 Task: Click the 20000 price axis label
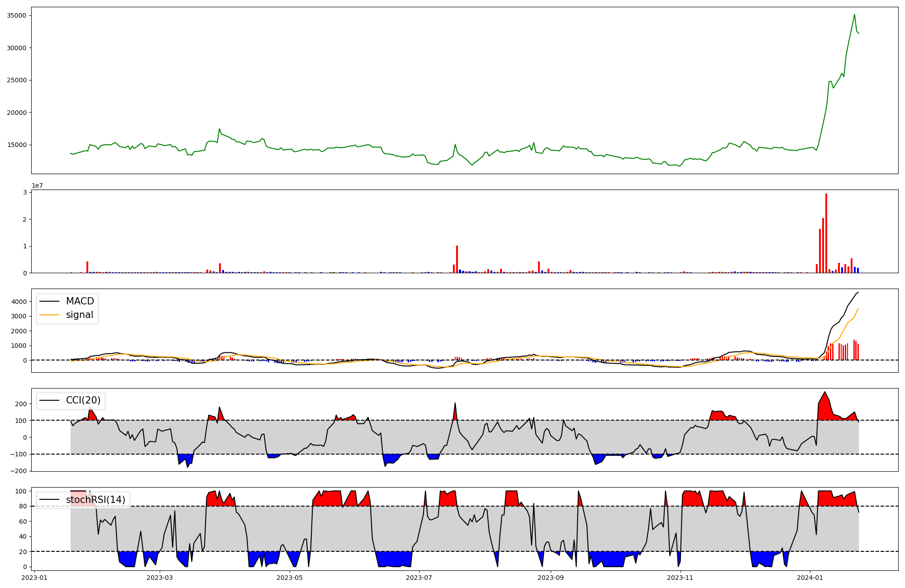click(x=17, y=113)
